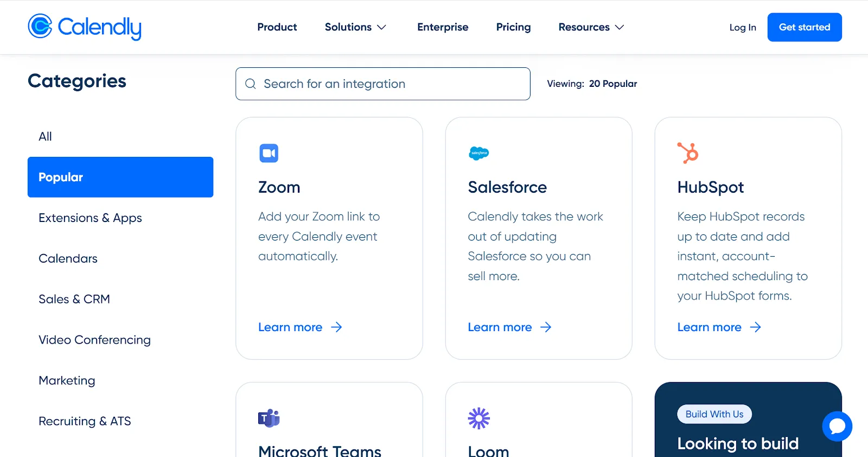This screenshot has height=457, width=868.
Task: Click arrow next to HubSpot Learn more
Action: click(755, 327)
